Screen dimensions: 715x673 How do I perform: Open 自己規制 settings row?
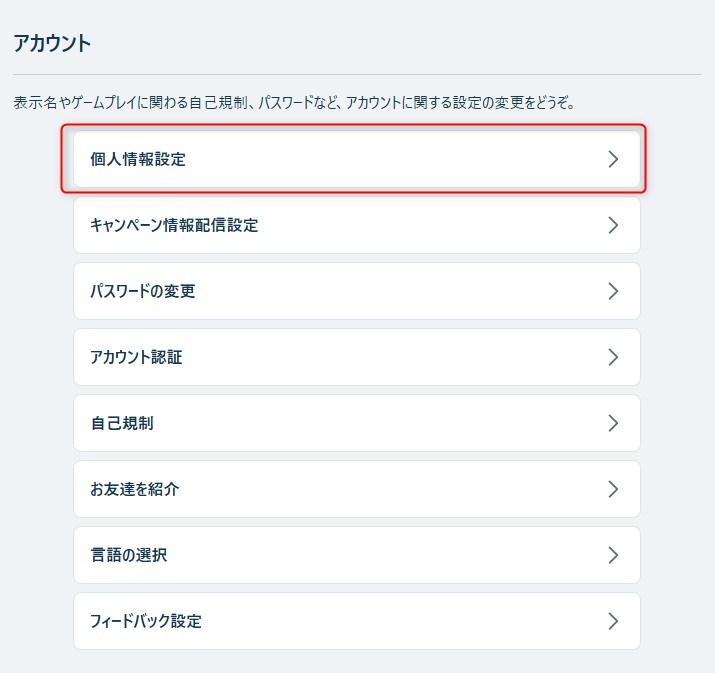[357, 423]
